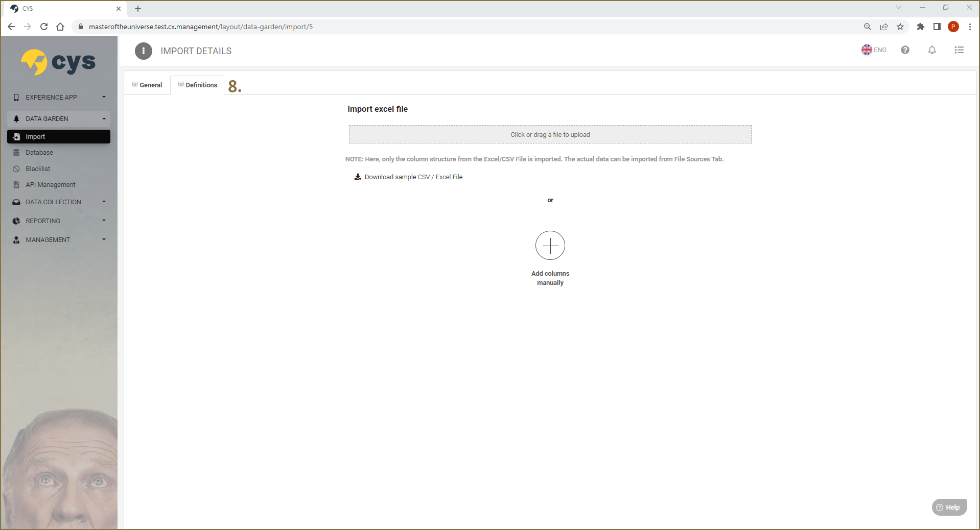Expand the Experience App menu
980x530 pixels.
pos(59,97)
